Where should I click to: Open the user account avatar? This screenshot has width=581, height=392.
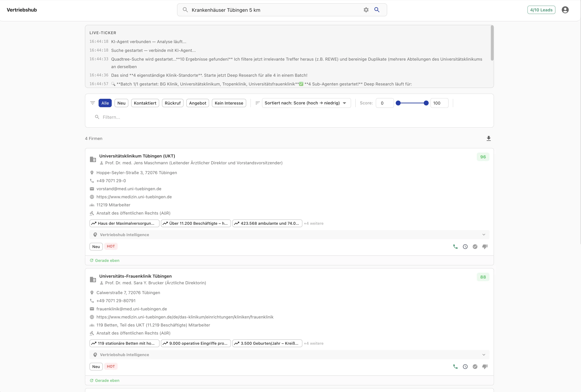click(565, 10)
